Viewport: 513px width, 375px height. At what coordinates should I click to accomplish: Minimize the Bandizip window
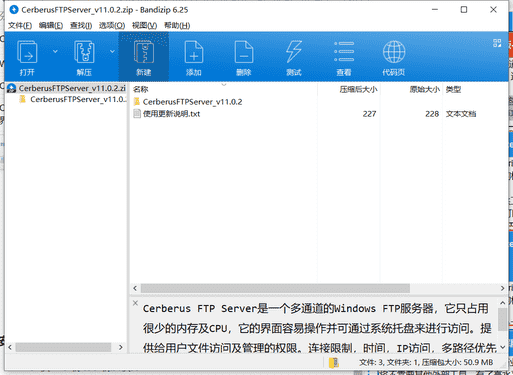pos(435,10)
